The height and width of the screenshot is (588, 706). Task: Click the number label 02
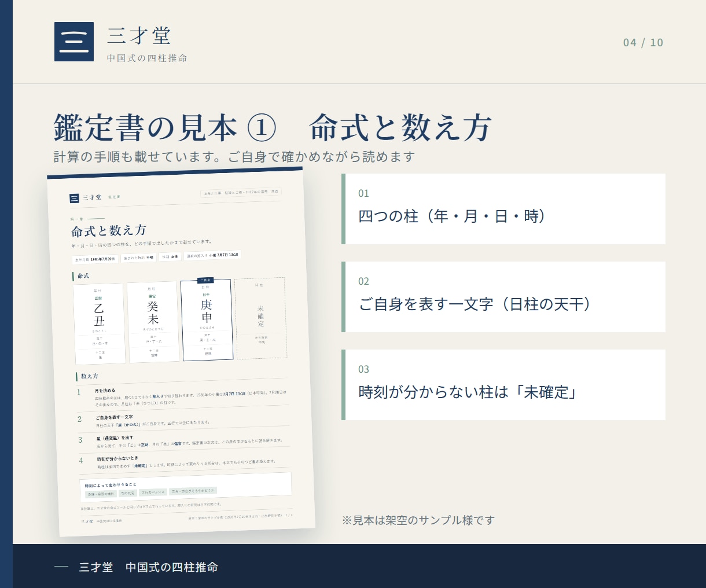click(363, 281)
